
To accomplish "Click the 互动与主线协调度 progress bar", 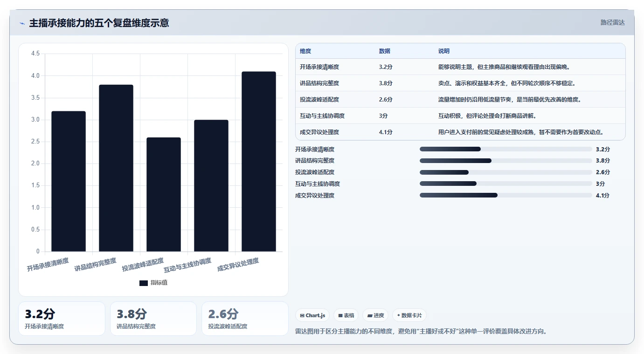I will coord(506,184).
